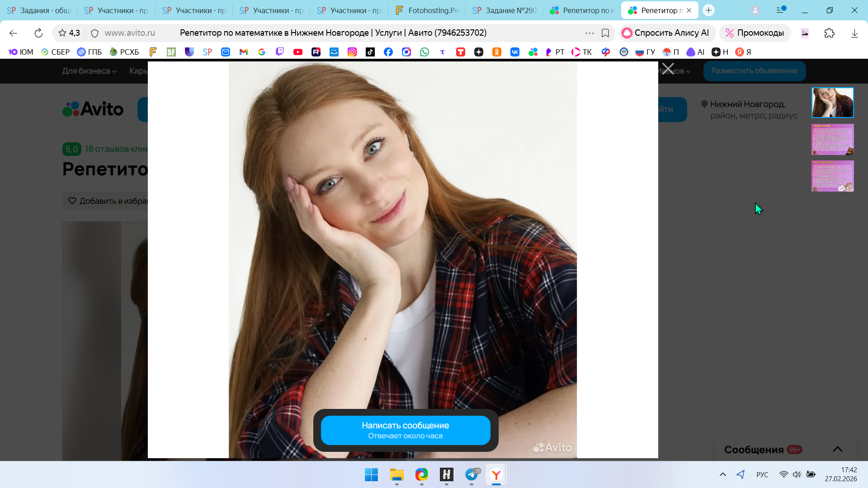Show hidden system tray icons
Screen dimensions: 868x488
tap(722, 474)
